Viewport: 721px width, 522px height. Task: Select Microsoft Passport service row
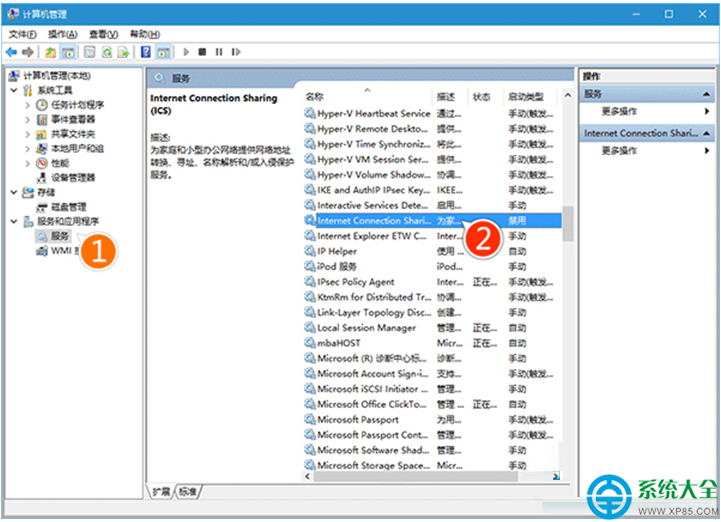pos(432,420)
